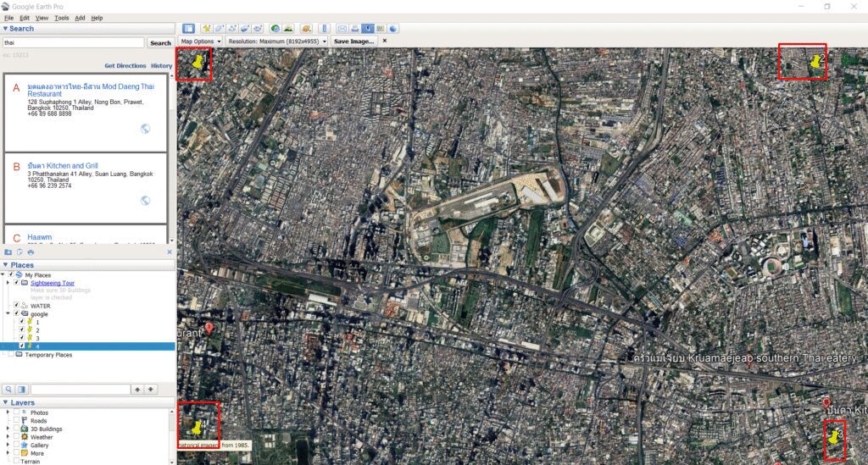Viewport: 868px width, 465px height.
Task: Expand the Sightseeing Tour folder
Action: pyautogui.click(x=8, y=283)
